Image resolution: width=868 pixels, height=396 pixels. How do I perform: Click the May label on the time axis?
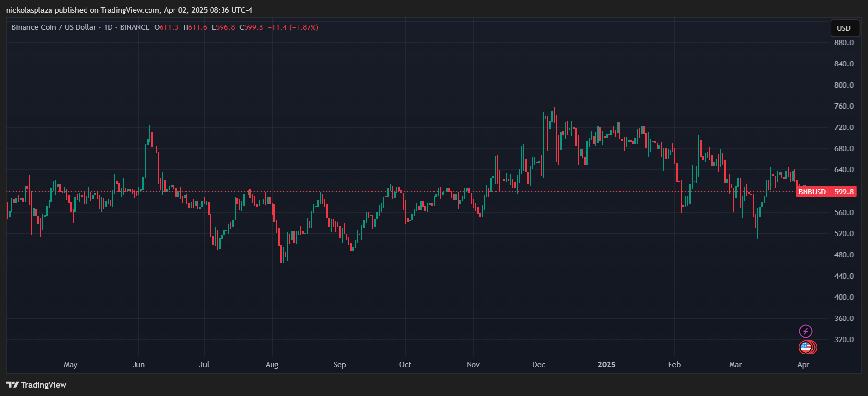71,365
